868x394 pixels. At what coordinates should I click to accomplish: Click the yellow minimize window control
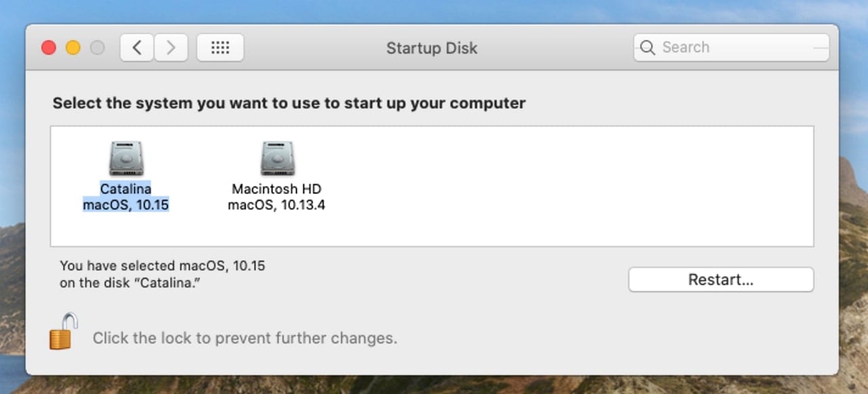coord(73,47)
